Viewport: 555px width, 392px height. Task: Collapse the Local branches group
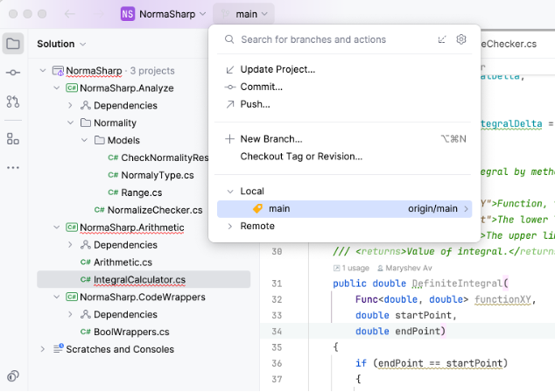click(x=230, y=191)
